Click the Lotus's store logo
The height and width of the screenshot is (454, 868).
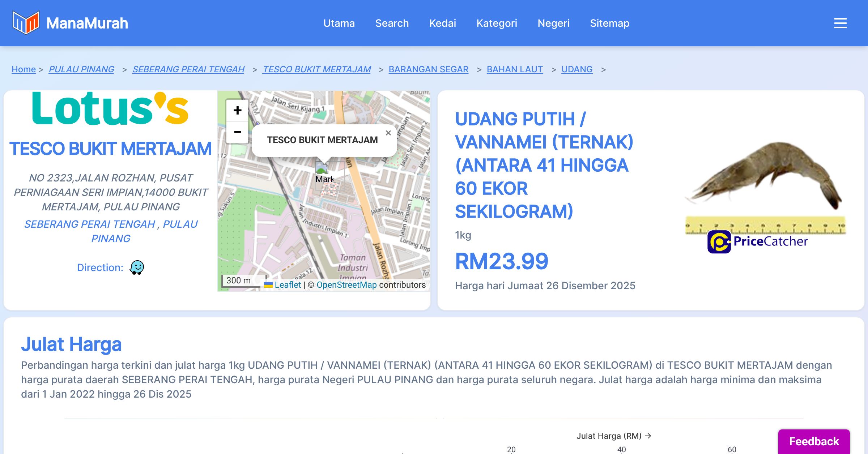110,108
